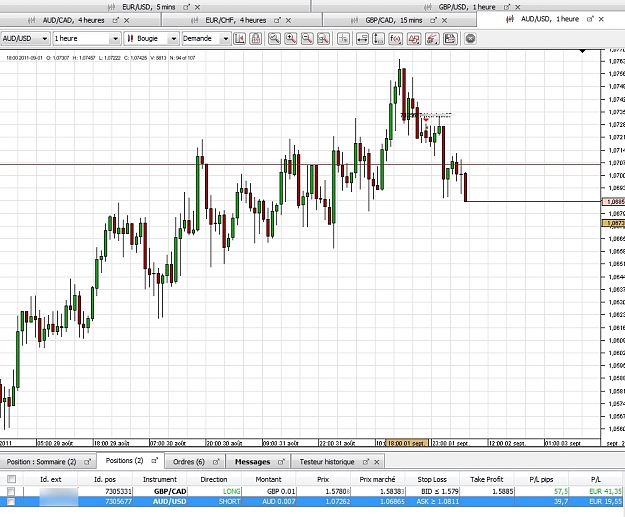The width and height of the screenshot is (625, 517).
Task: Click the round grey icon at toolbar end
Action: (471, 39)
